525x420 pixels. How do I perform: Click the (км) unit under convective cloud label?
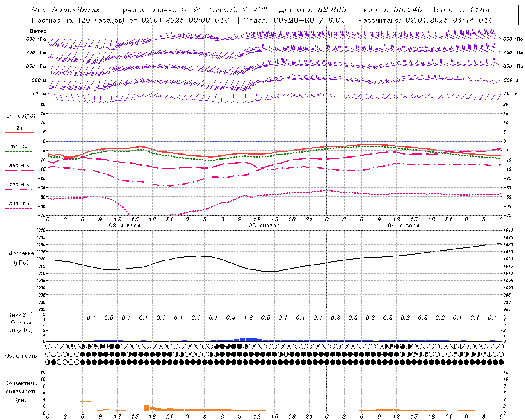pos(21,399)
